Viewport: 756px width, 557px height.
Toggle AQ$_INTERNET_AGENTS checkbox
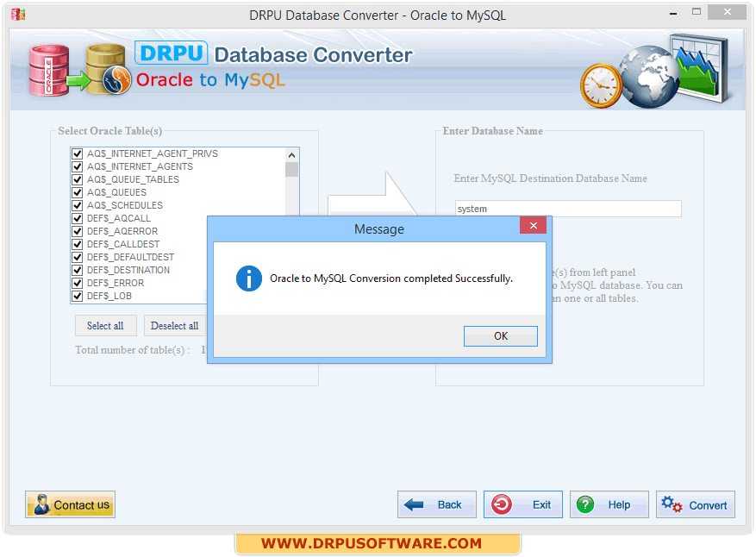(x=77, y=167)
